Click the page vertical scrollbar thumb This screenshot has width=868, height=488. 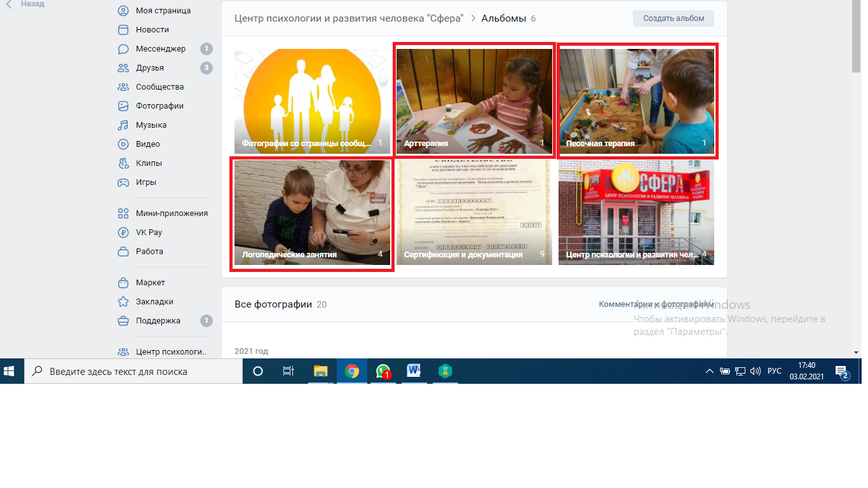coord(857,38)
